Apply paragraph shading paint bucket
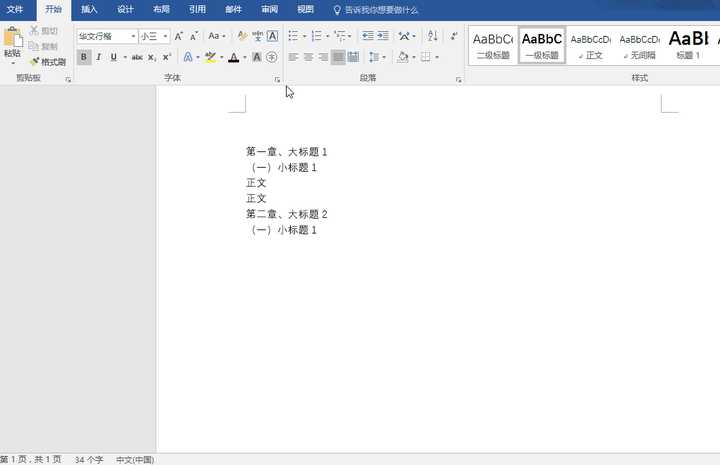 pos(403,57)
